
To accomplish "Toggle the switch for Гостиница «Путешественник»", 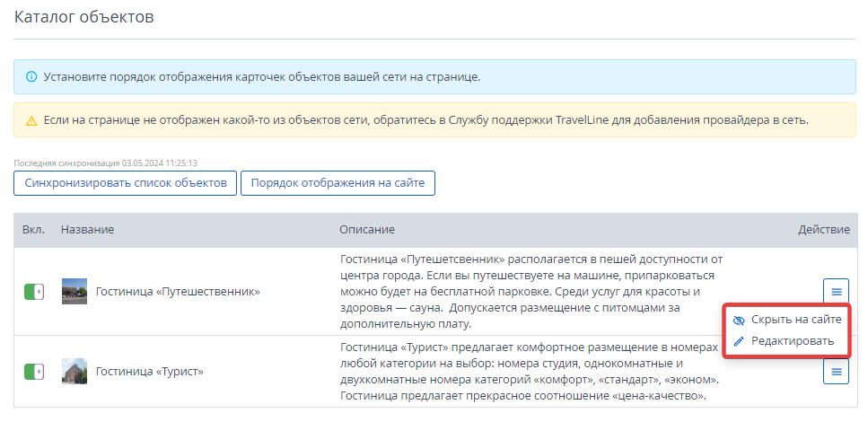I will click(x=34, y=291).
